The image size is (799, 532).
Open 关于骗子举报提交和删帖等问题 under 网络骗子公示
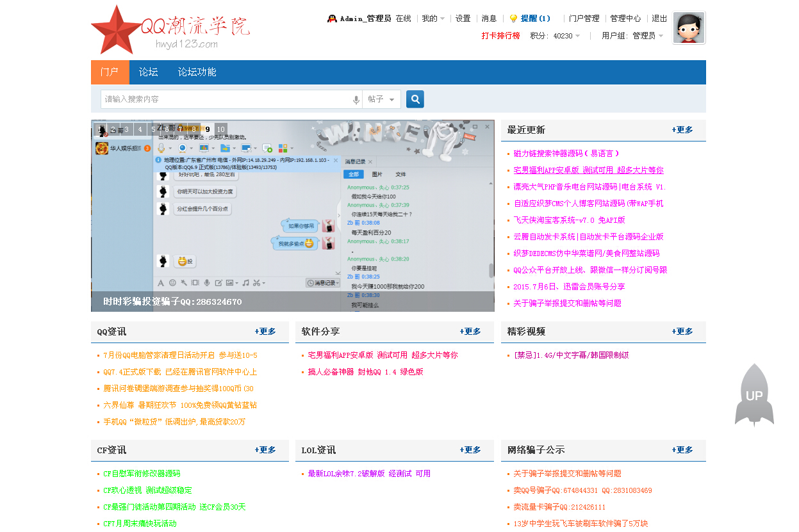point(567,474)
